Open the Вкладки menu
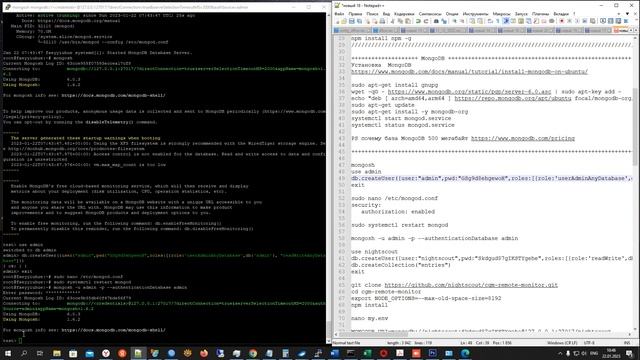 (x=561, y=14)
